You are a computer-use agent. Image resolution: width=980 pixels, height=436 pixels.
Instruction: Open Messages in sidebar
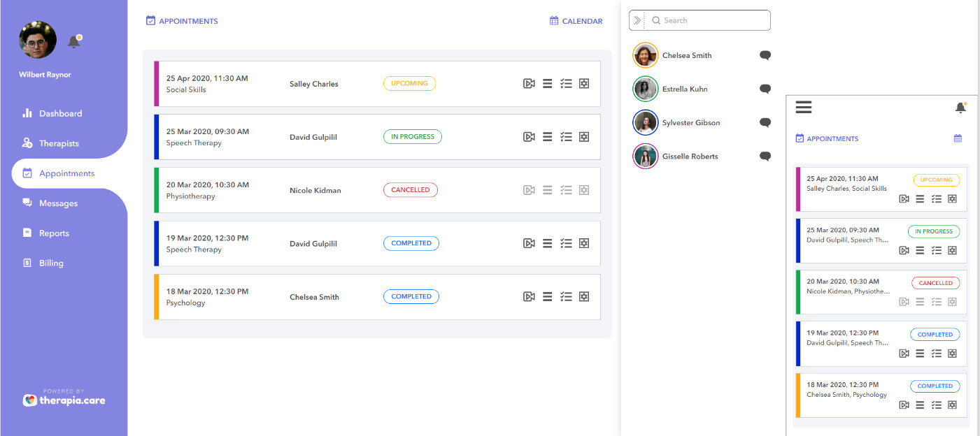pos(58,203)
